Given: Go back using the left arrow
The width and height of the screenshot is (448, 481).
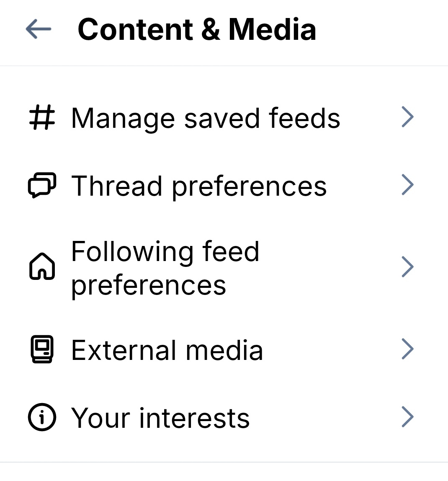Looking at the screenshot, I should [x=39, y=29].
